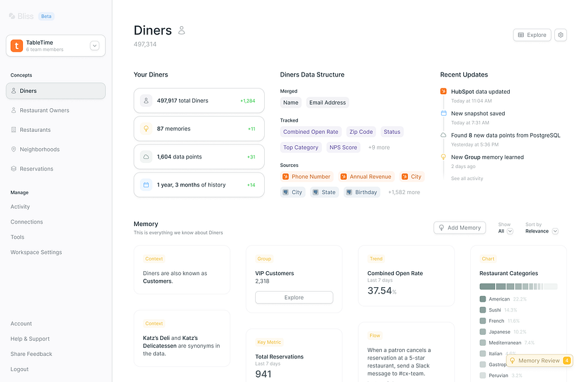The width and height of the screenshot is (588, 382).
Task: Click the orange HubSpot City source tag
Action: pos(412,177)
